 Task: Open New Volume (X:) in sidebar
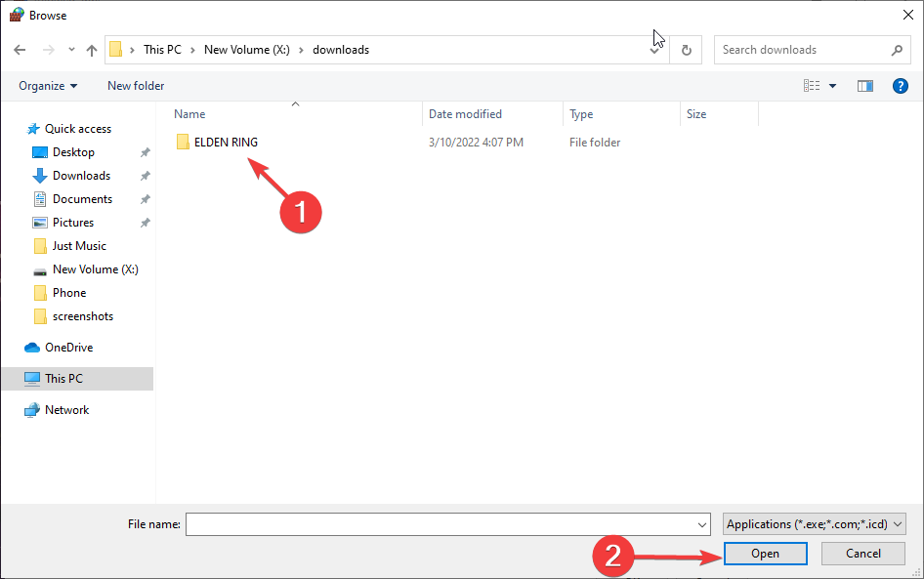tap(96, 269)
